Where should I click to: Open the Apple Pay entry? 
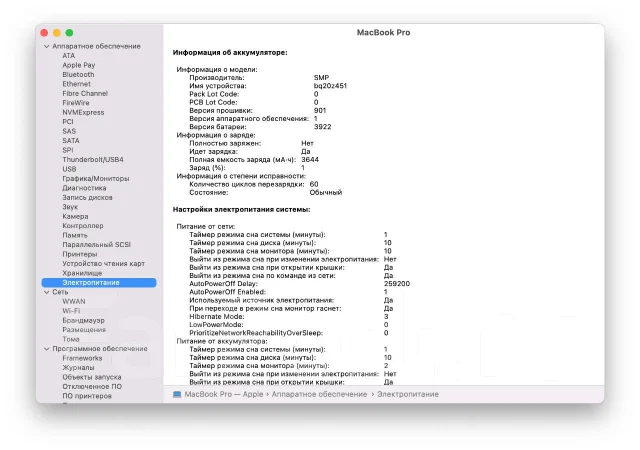pyautogui.click(x=79, y=65)
